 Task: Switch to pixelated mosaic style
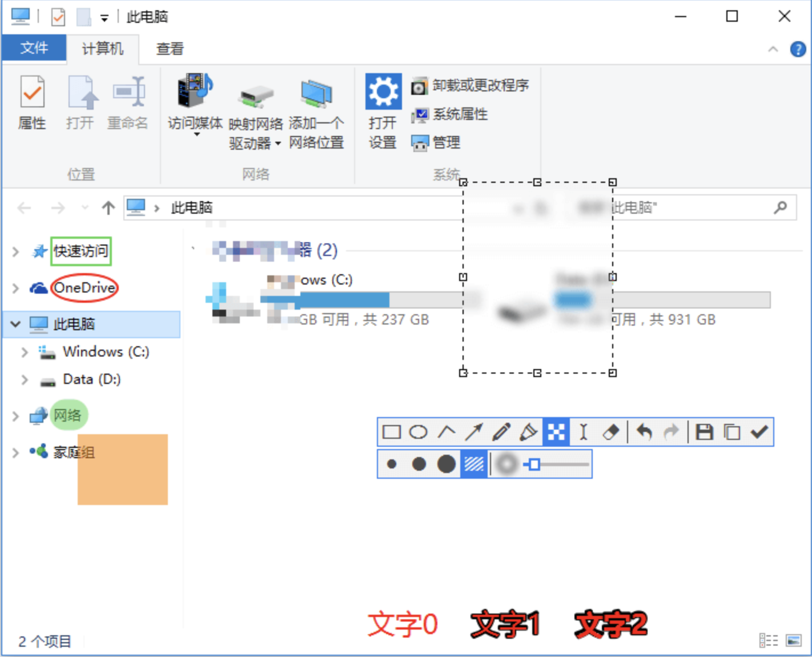point(474,464)
